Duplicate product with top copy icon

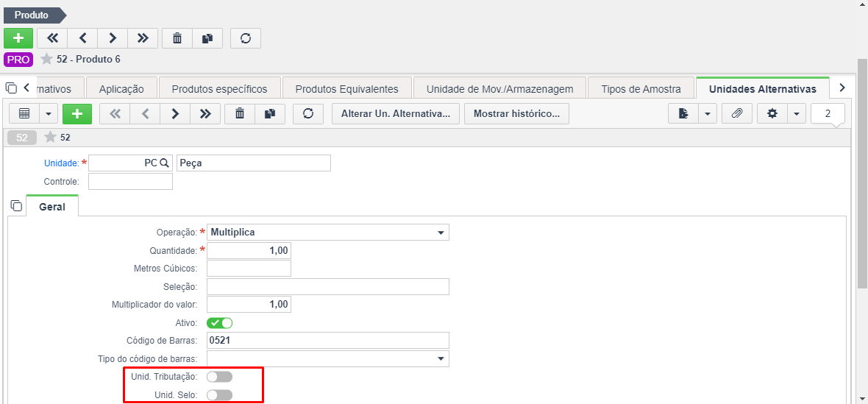pos(207,38)
